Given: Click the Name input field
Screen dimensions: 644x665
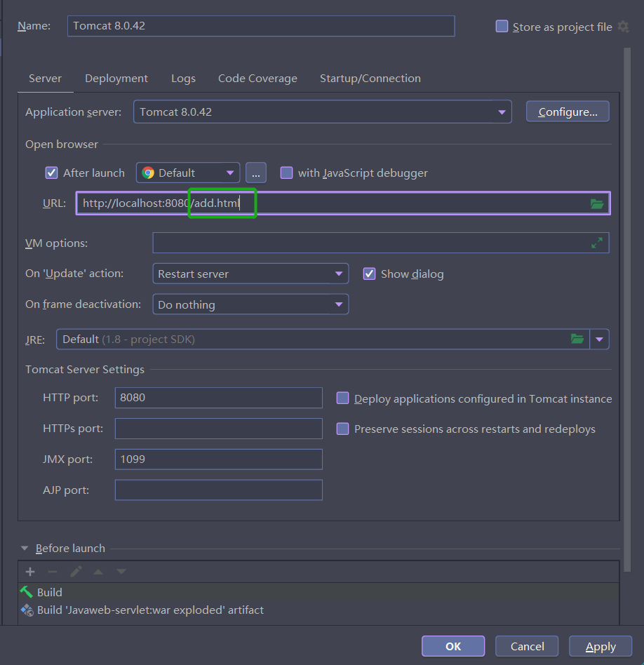Looking at the screenshot, I should pyautogui.click(x=261, y=26).
